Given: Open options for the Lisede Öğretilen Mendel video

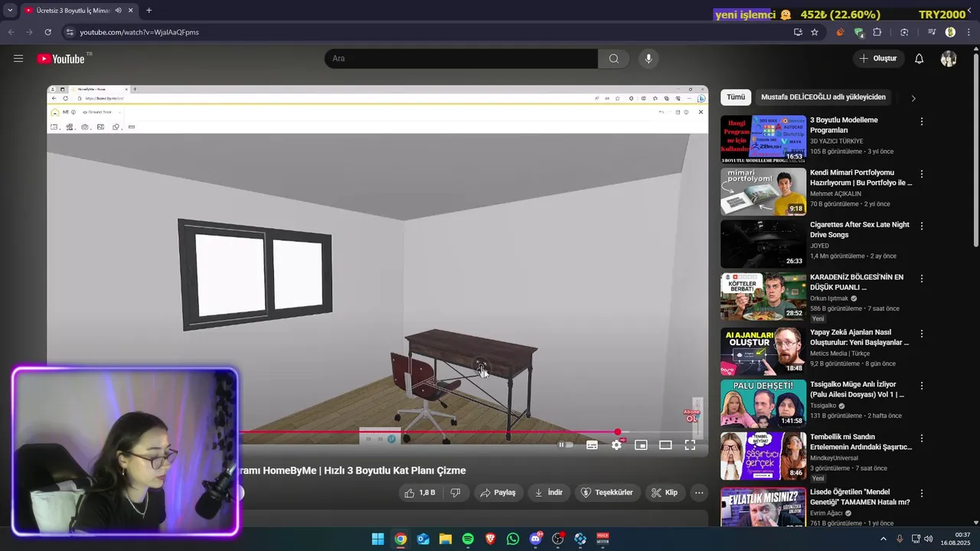Looking at the screenshot, I should click(922, 494).
